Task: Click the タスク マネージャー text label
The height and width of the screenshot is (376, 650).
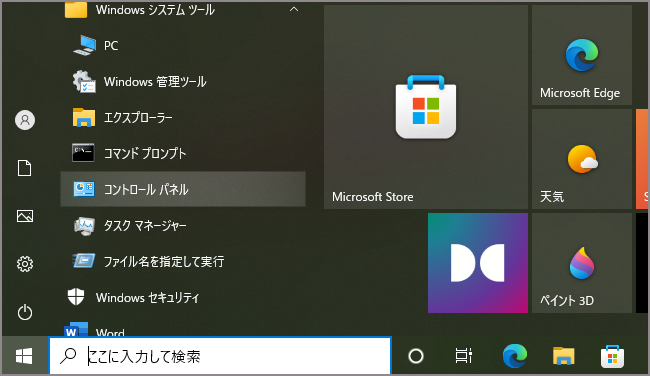Action: pos(145,226)
